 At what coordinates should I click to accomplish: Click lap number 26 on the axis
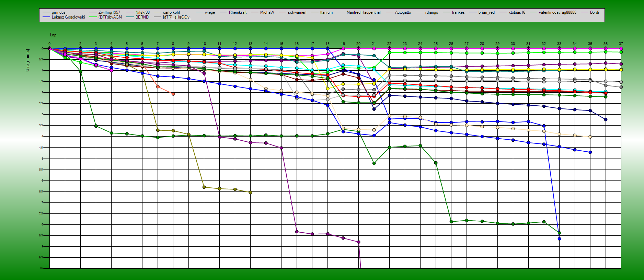tap(451, 44)
